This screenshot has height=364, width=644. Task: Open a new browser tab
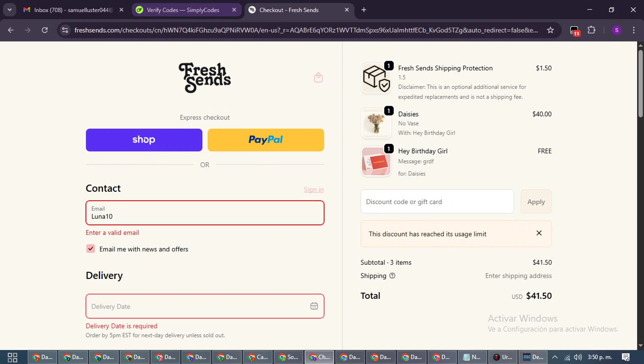click(x=364, y=10)
